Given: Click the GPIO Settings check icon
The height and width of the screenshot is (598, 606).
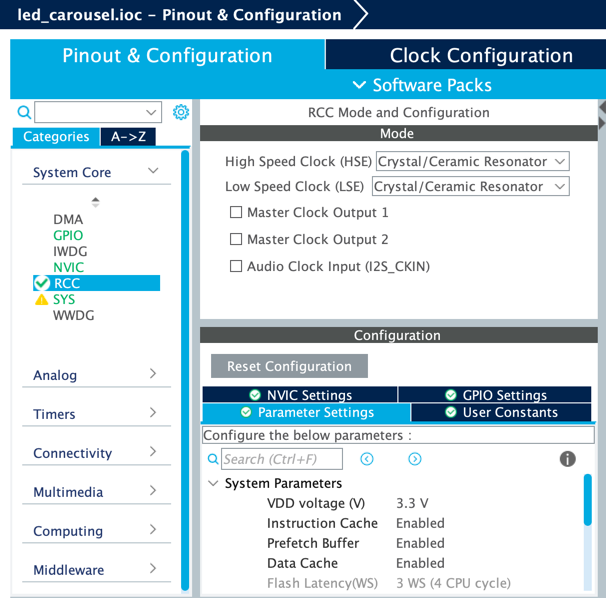Looking at the screenshot, I should (x=451, y=395).
